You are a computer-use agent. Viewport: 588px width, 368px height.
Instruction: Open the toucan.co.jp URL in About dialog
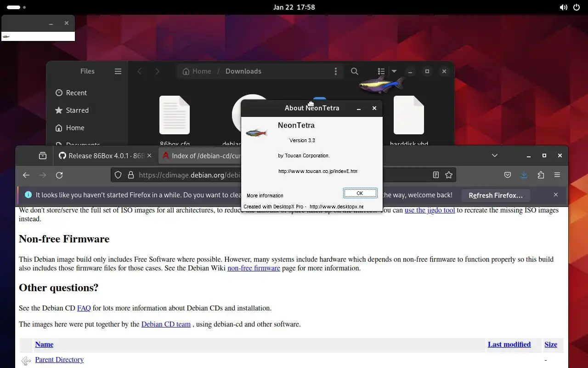pyautogui.click(x=317, y=171)
